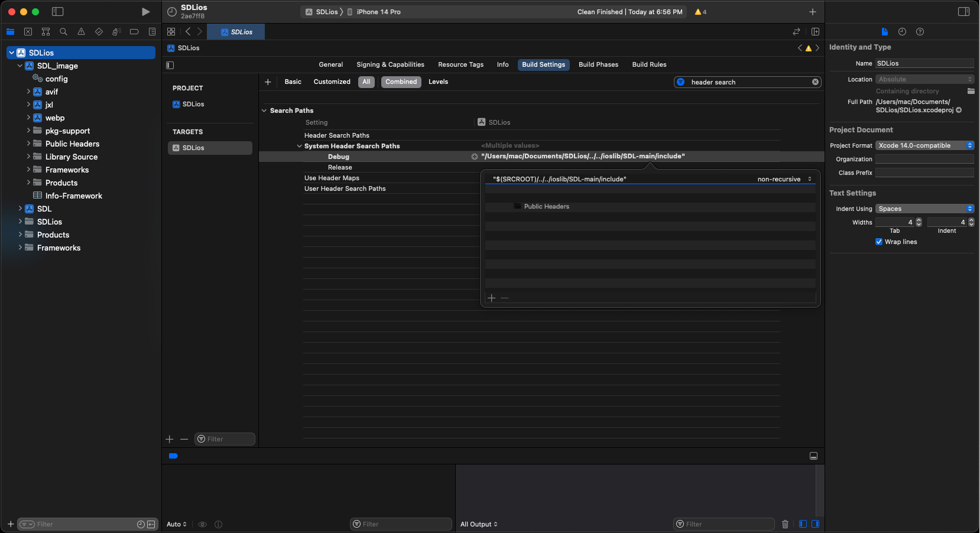Show the Quick Help inspector
This screenshot has height=533, width=980.
(x=920, y=32)
